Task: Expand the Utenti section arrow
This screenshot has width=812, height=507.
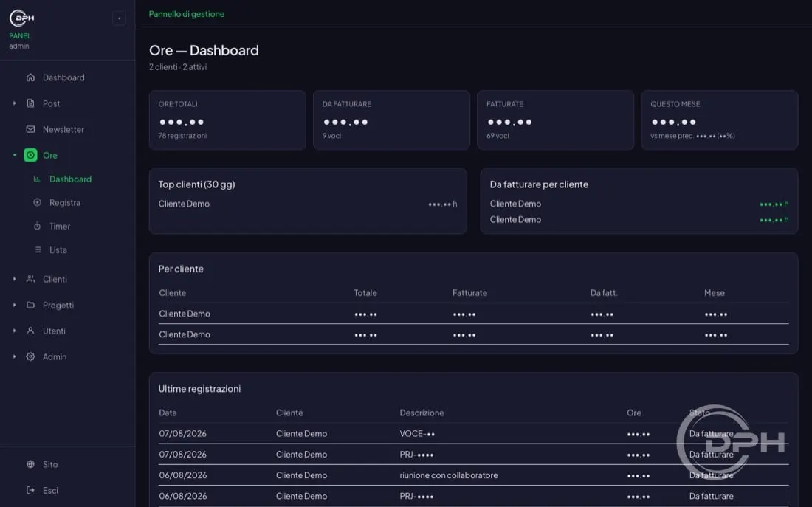Action: 15,331
